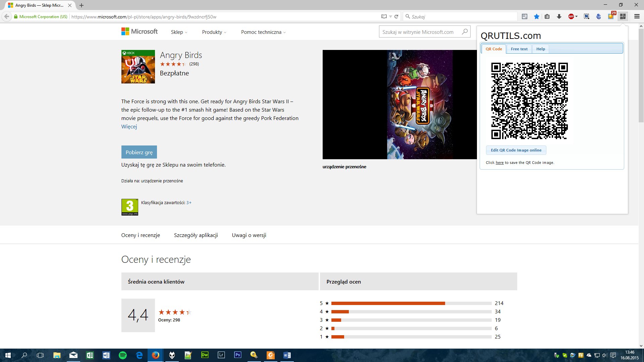Viewport: 644px width, 362px height.
Task: Click the PEGI 3 rating badge
Action: pos(130,207)
